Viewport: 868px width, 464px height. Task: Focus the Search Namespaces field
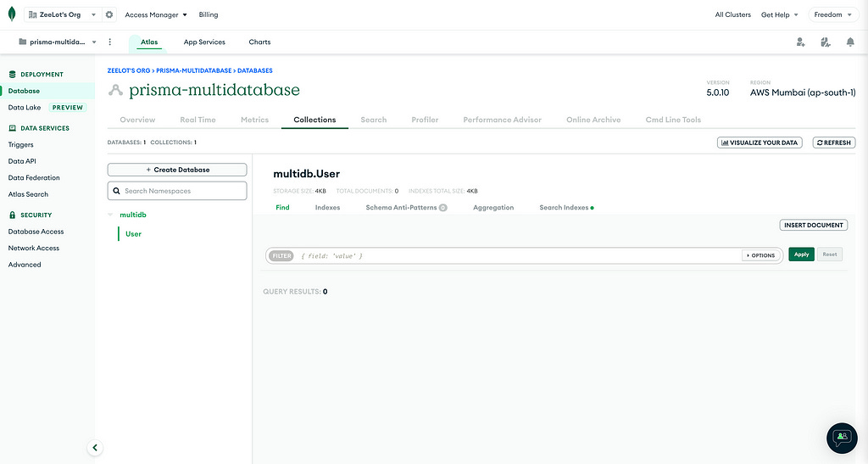point(177,191)
